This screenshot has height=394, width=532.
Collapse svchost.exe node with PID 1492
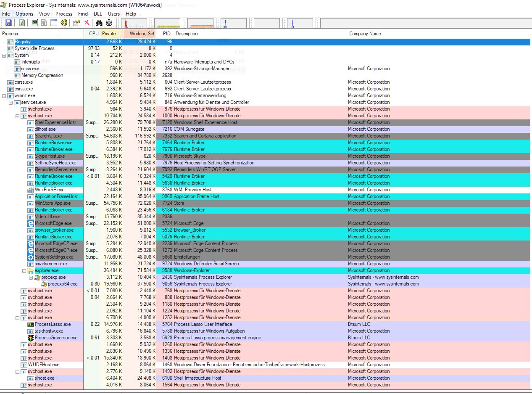click(18, 371)
